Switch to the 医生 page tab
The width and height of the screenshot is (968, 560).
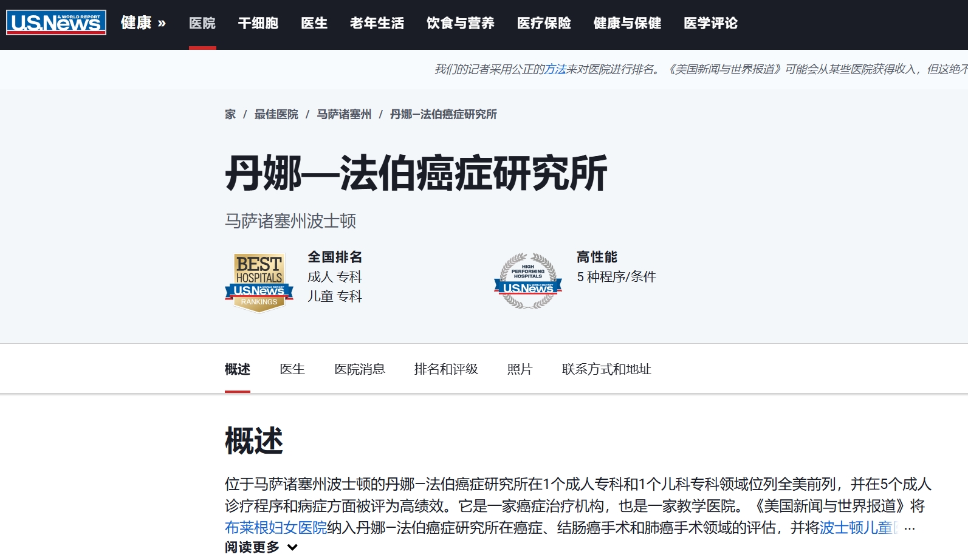[292, 369]
